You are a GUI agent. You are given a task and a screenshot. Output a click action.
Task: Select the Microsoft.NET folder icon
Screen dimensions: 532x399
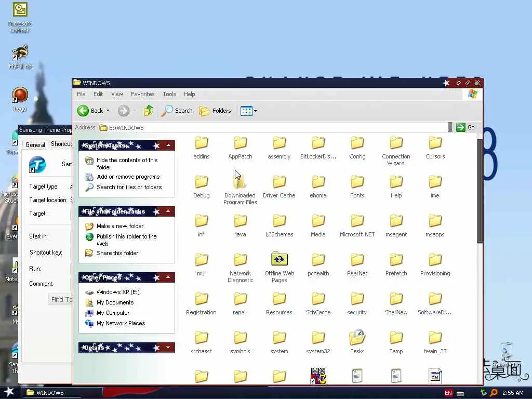point(357,221)
